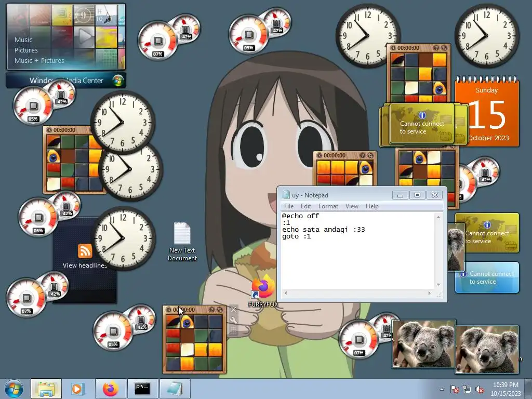Pause timer on puzzle between the top clocks

point(393,48)
